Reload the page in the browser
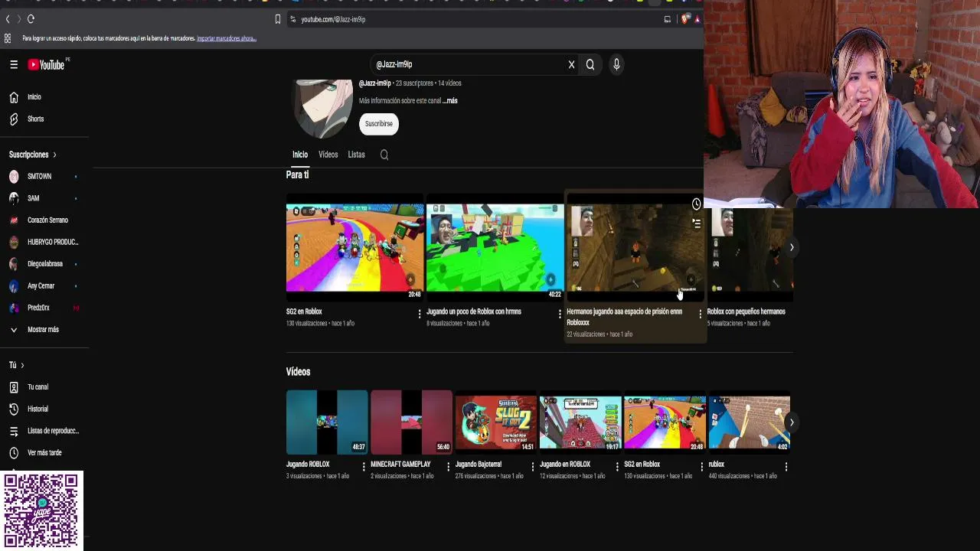Screen dimensions: 980x551 tap(31, 19)
